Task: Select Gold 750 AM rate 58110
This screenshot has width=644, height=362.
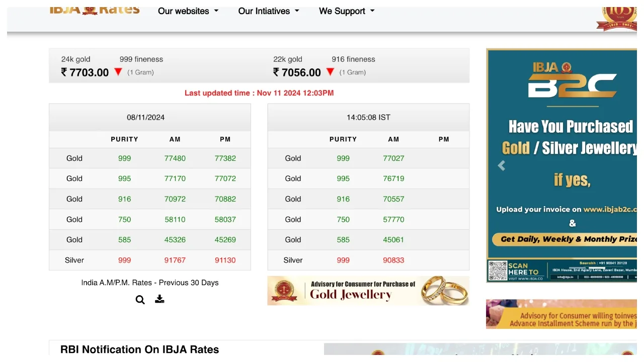Action: click(x=175, y=220)
